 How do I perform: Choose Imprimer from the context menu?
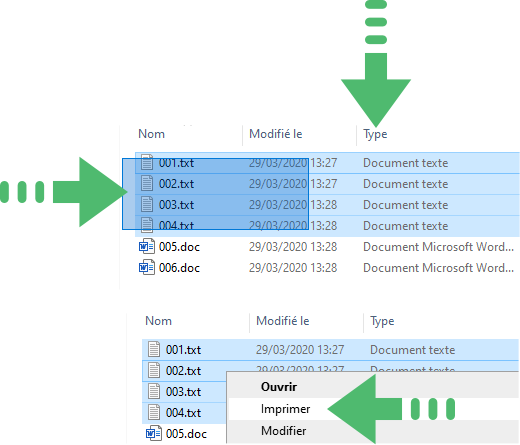(x=285, y=409)
